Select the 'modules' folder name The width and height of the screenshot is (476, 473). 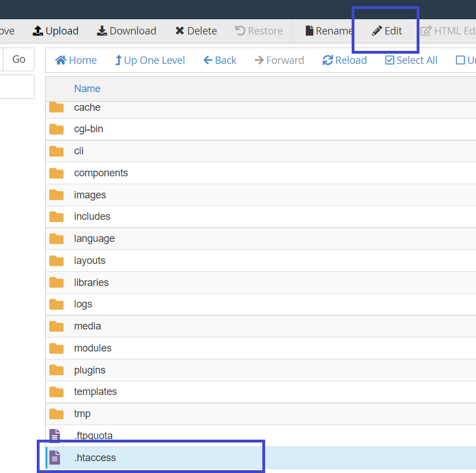(x=93, y=348)
